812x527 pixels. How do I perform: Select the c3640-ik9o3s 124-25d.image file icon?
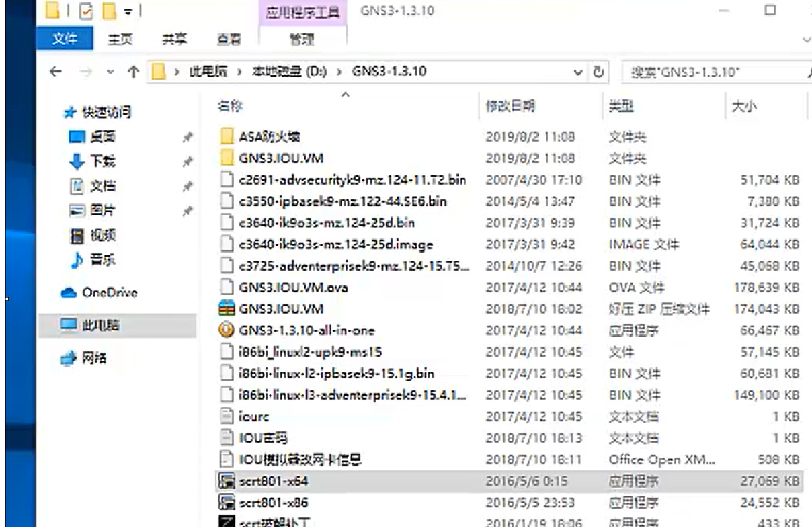pos(226,245)
